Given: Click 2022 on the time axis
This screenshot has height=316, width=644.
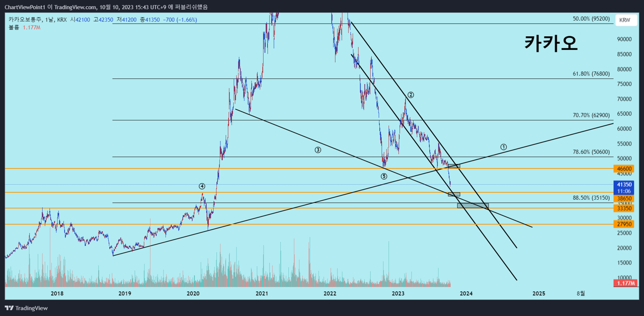Looking at the screenshot, I should [330, 293].
